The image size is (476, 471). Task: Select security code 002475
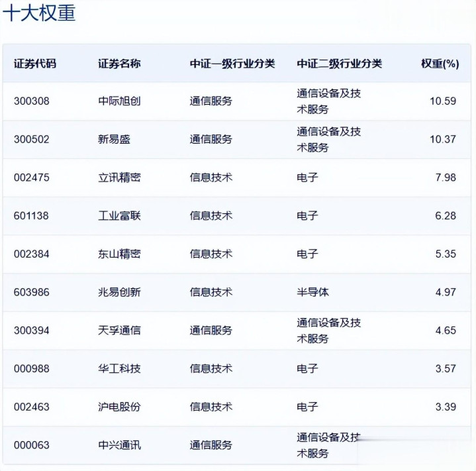click(32, 178)
